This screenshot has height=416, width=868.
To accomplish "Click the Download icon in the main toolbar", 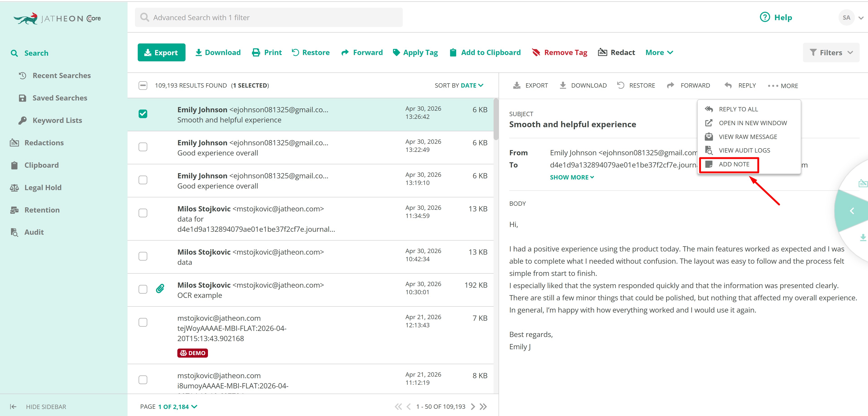I will tap(199, 53).
